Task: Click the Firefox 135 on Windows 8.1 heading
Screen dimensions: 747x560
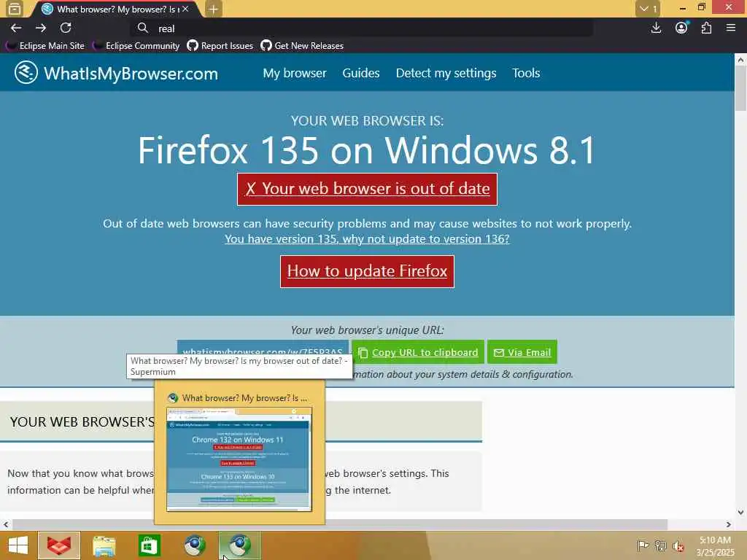Action: pyautogui.click(x=367, y=150)
